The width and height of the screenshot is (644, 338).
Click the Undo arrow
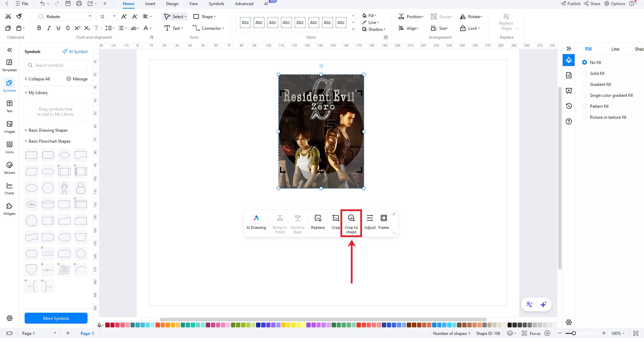pyautogui.click(x=42, y=3)
